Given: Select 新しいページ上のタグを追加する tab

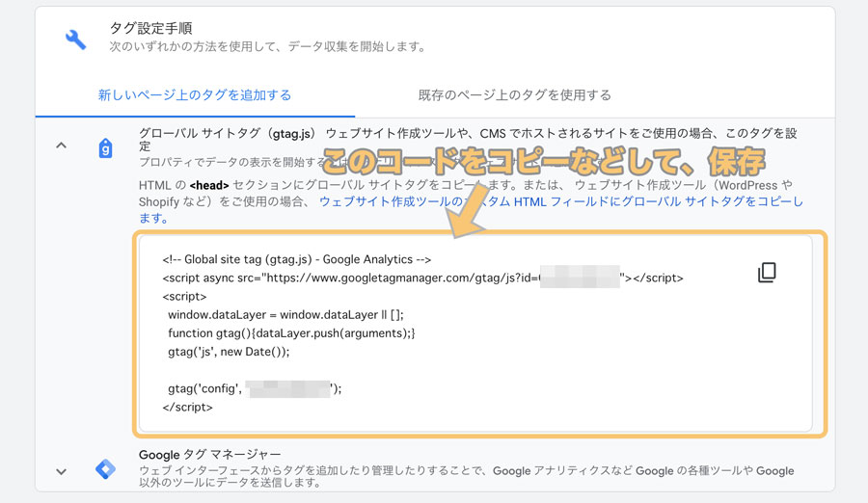Looking at the screenshot, I should [x=195, y=95].
